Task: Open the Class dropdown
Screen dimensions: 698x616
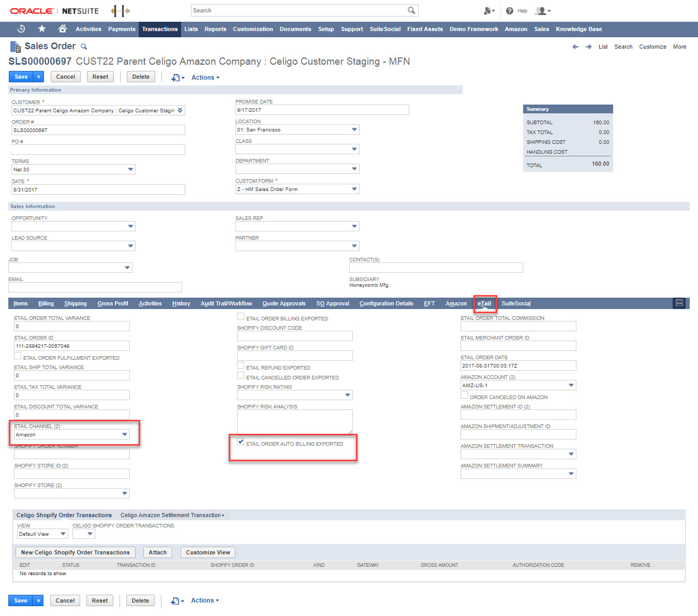Action: (354, 149)
